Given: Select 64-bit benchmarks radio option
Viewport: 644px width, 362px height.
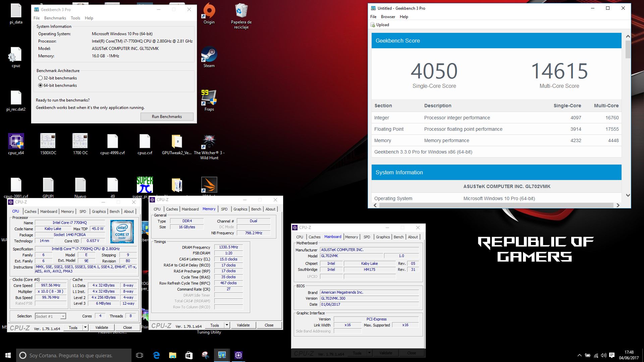Looking at the screenshot, I should 57,85.
